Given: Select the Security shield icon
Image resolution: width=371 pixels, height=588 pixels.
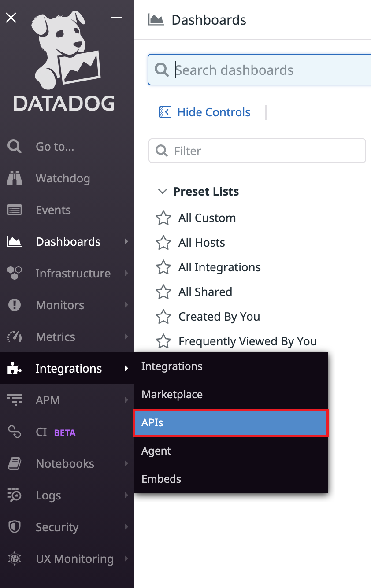Looking at the screenshot, I should [15, 527].
